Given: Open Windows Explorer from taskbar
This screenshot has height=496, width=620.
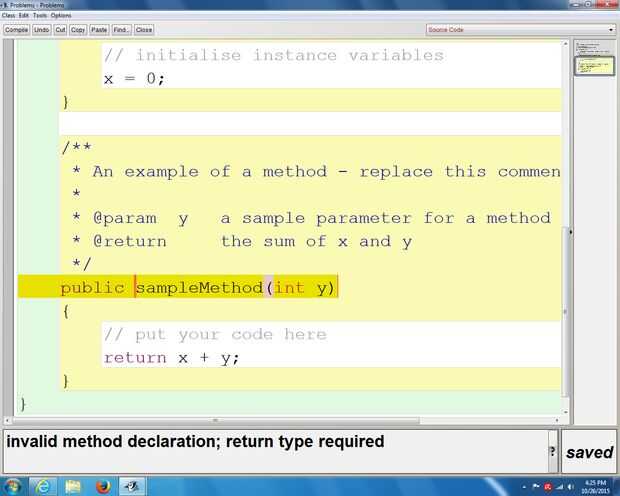Looking at the screenshot, I should click(73, 486).
